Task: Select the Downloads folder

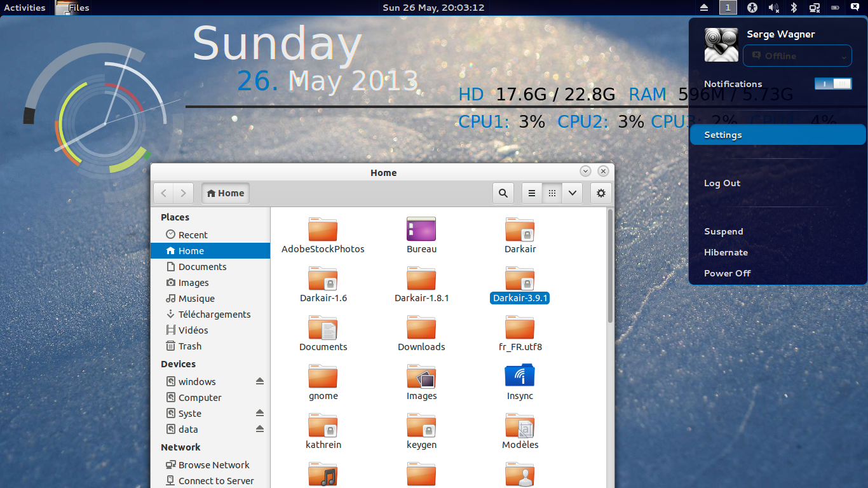Action: coord(421,333)
